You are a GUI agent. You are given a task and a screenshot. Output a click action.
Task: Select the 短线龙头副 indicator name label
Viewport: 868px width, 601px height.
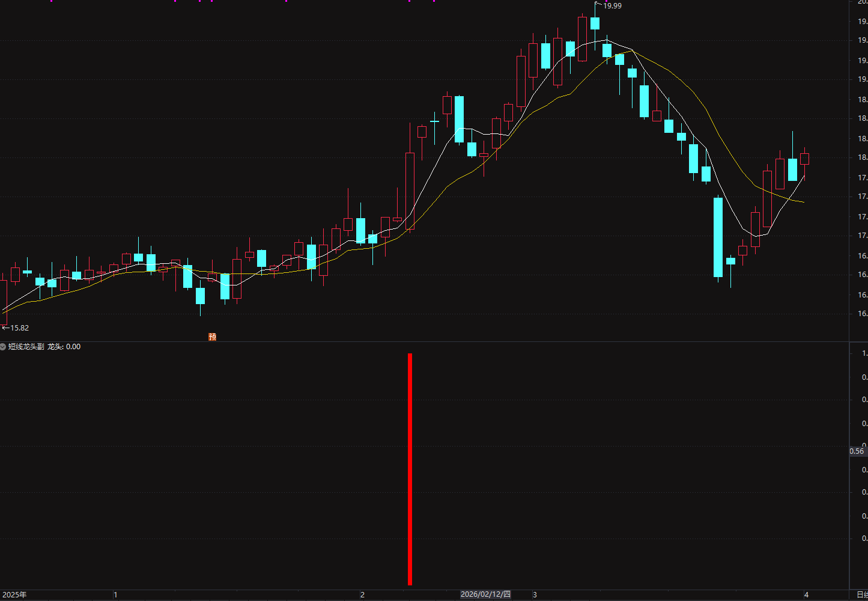point(26,347)
